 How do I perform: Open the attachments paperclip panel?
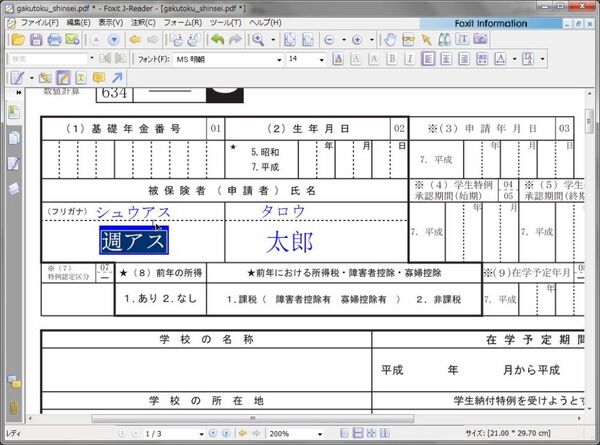(x=14, y=408)
